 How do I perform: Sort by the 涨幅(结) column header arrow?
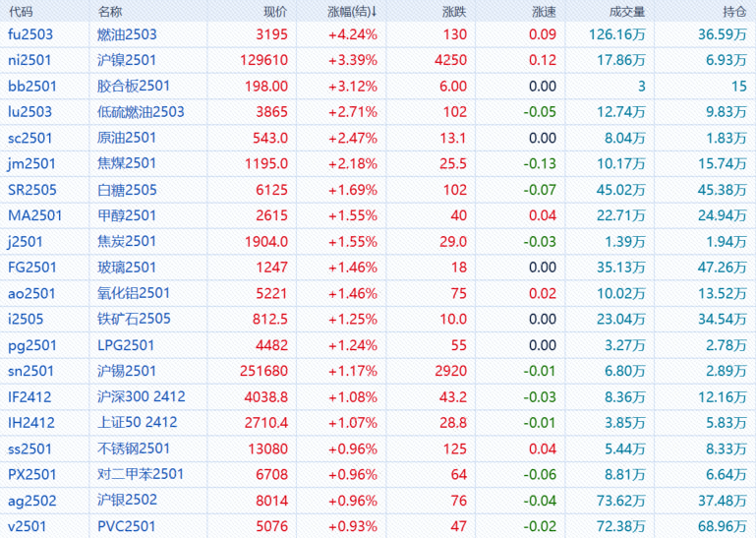click(x=375, y=12)
